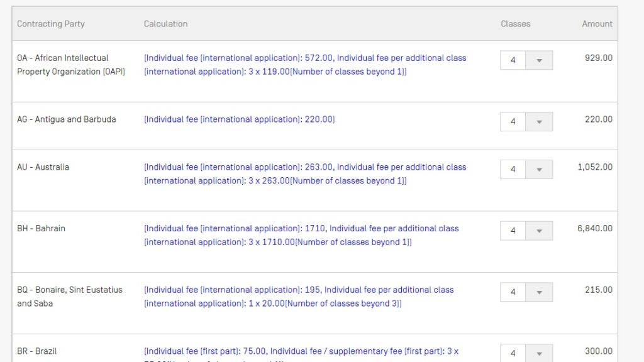The width and height of the screenshot is (644, 362).
Task: Select the BR - Brazil cell
Action: [x=37, y=351]
